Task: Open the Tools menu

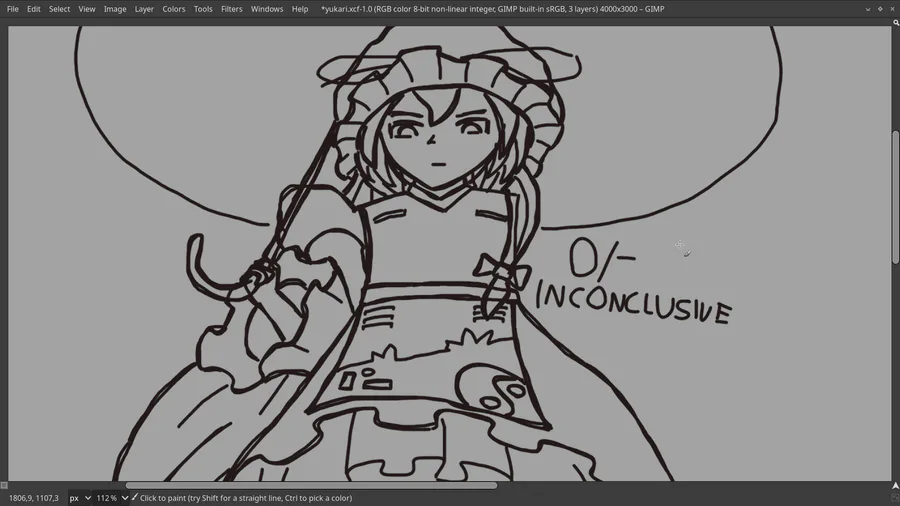Action: [x=203, y=9]
